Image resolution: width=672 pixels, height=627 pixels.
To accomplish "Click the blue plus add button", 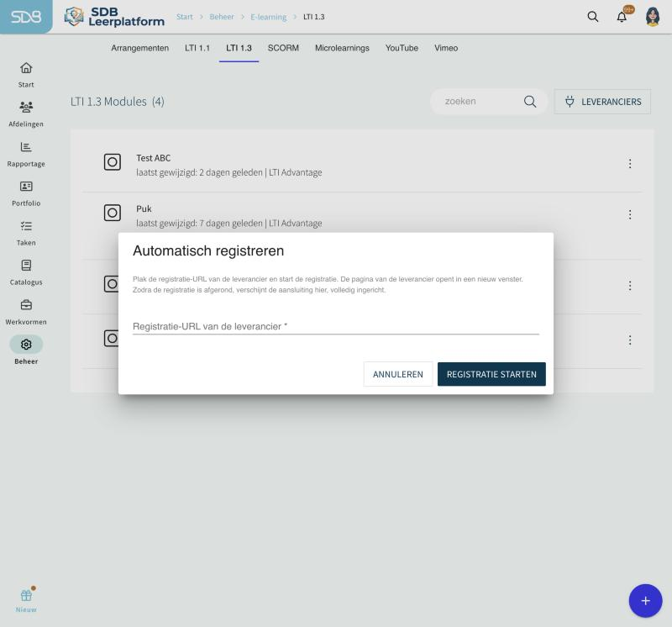I will click(645, 601).
